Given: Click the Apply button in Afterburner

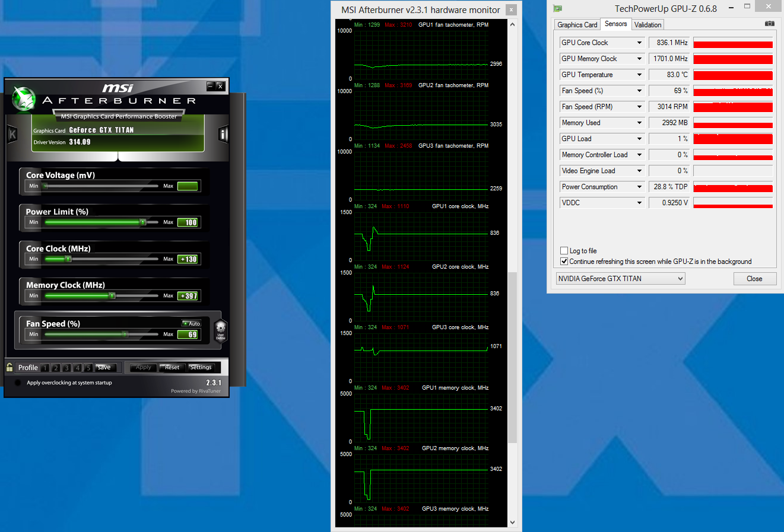Looking at the screenshot, I should pos(144,368).
